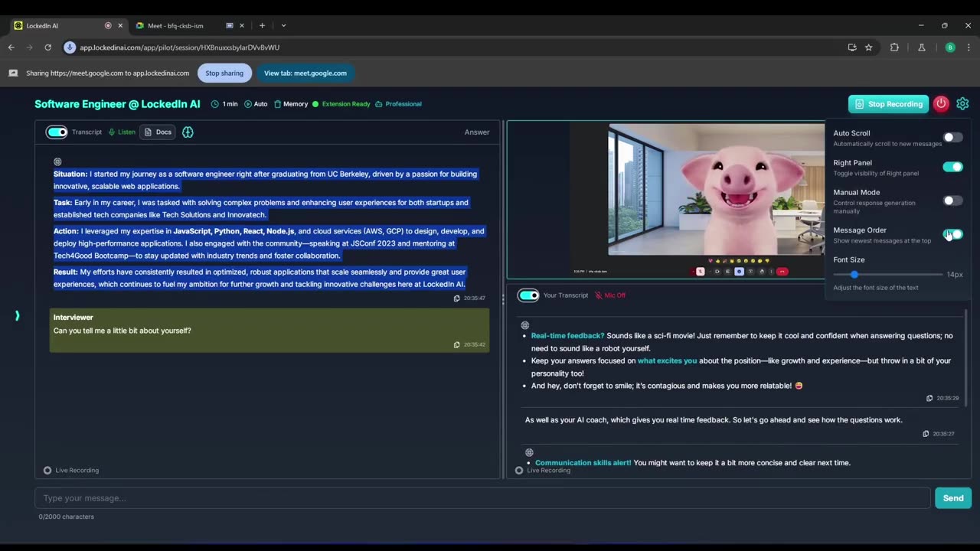Click the 0/2000 characters counter
Viewport: 980px width, 551px height.
click(x=67, y=517)
